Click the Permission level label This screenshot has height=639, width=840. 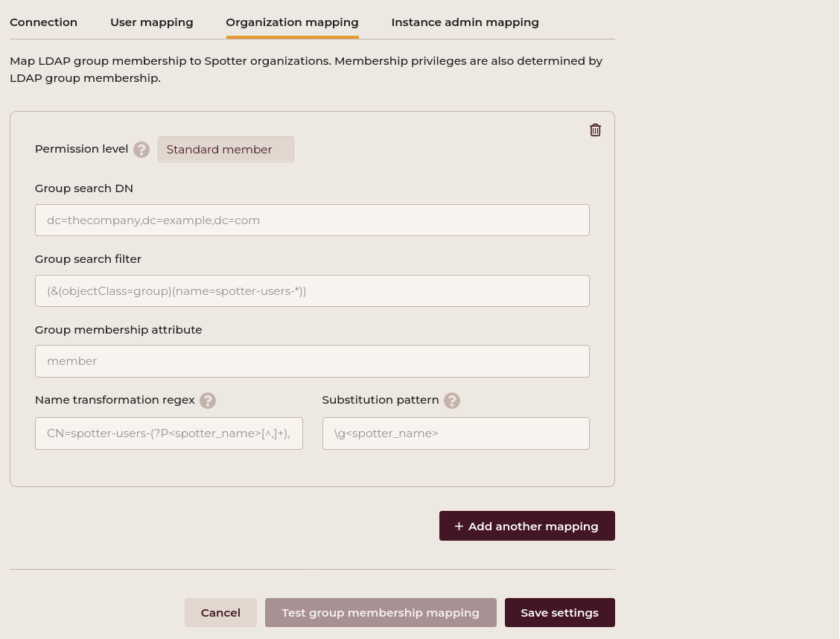pos(81,149)
